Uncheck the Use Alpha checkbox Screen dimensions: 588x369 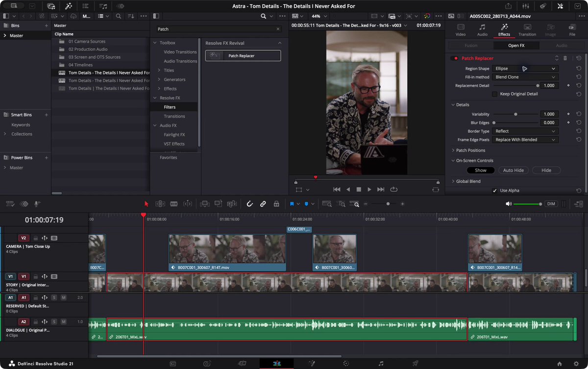coord(494,191)
